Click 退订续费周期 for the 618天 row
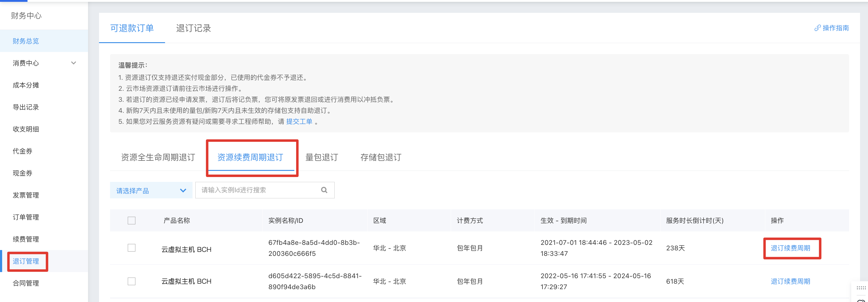This screenshot has width=868, height=302. pos(790,282)
